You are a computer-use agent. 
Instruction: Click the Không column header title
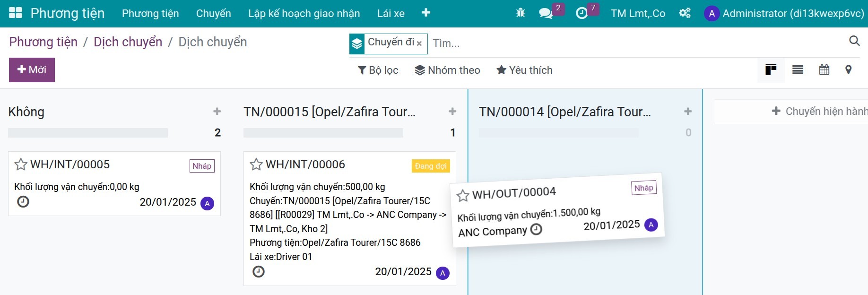tap(26, 112)
